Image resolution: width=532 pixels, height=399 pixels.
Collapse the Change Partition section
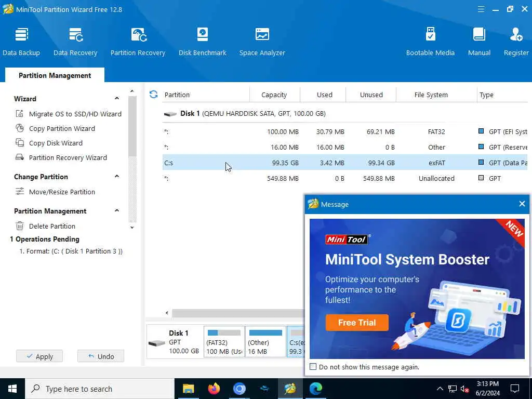click(x=117, y=177)
